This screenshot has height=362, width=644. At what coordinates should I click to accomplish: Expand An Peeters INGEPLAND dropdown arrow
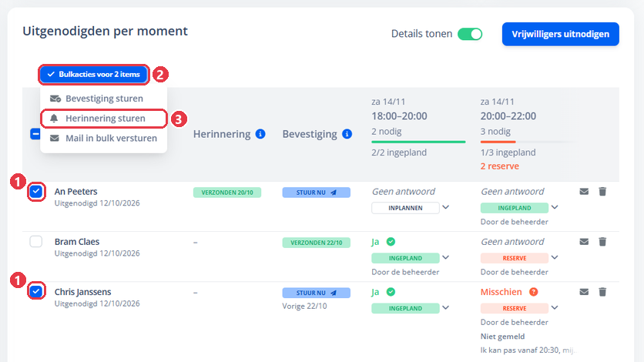555,207
